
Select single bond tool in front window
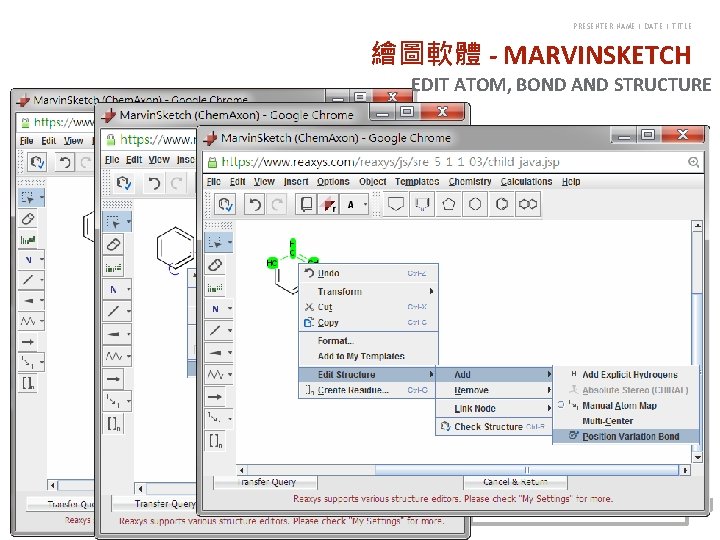215,330
